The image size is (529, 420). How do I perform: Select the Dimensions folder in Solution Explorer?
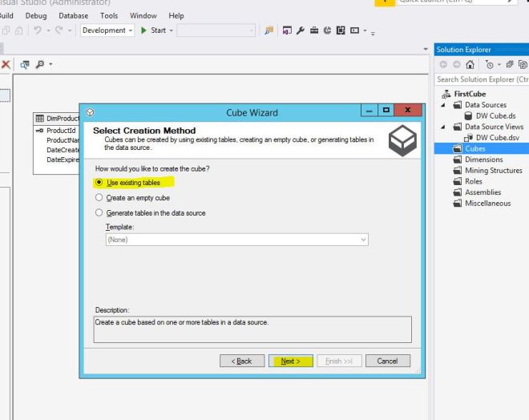483,160
